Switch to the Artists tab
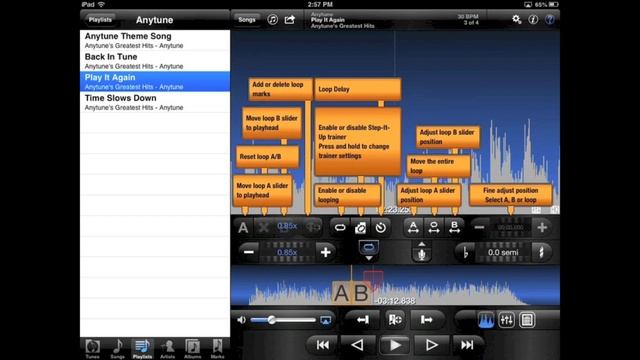 point(167,349)
